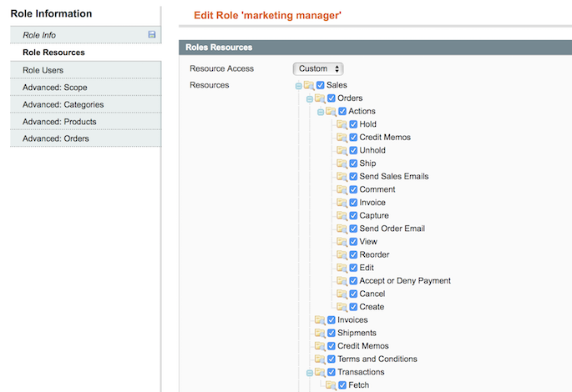Disable the Send Sales Emails permission

353,177
